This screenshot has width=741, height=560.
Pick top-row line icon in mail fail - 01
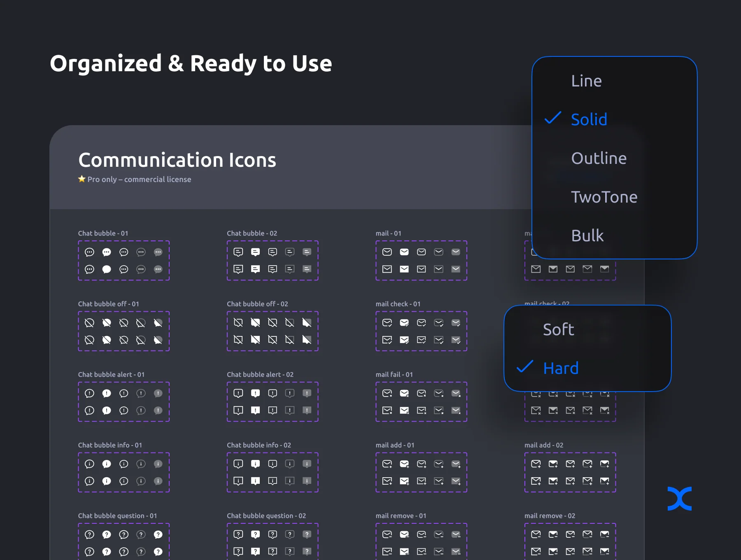click(x=387, y=393)
